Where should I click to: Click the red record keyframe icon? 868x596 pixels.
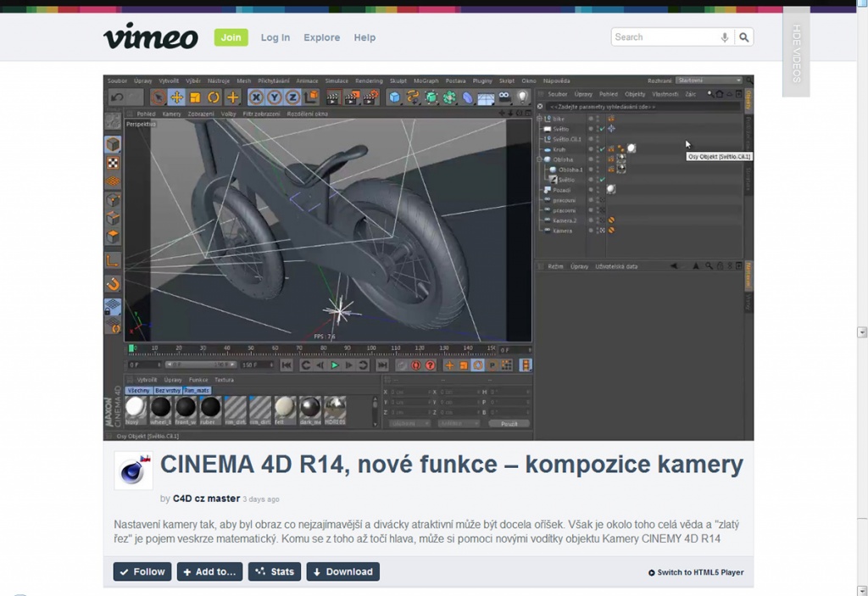pos(416,365)
